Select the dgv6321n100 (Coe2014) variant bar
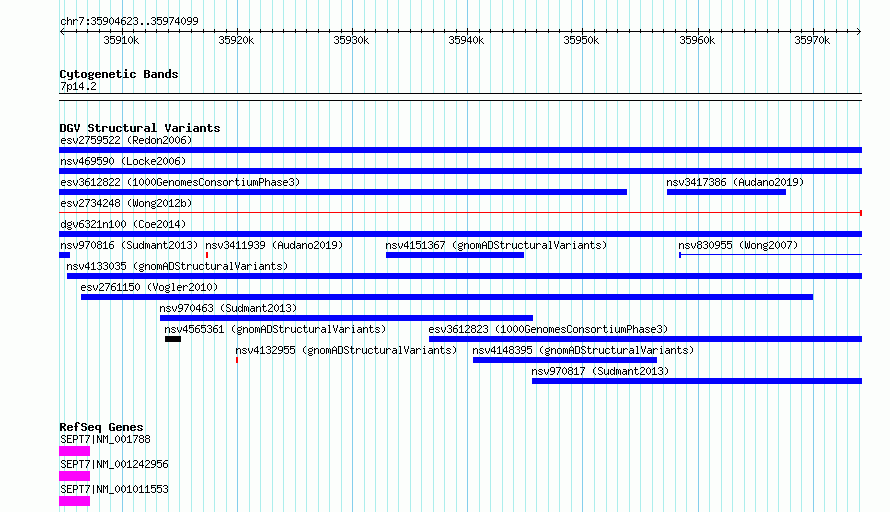This screenshot has height=512, width=890. tap(460, 234)
